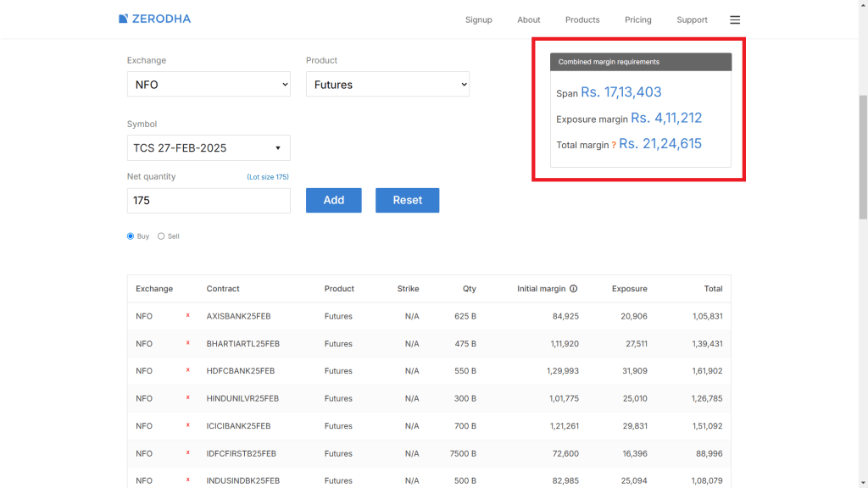Delete the BHARTIARTL25FEB contract row
Viewport: 868px width, 488px height.
pyautogui.click(x=187, y=344)
